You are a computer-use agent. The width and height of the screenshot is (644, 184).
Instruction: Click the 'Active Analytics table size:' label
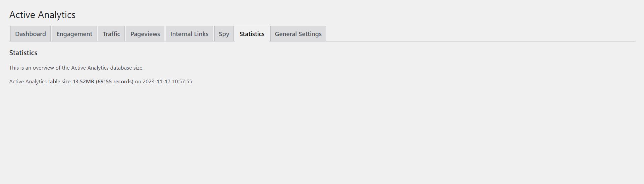coord(40,82)
